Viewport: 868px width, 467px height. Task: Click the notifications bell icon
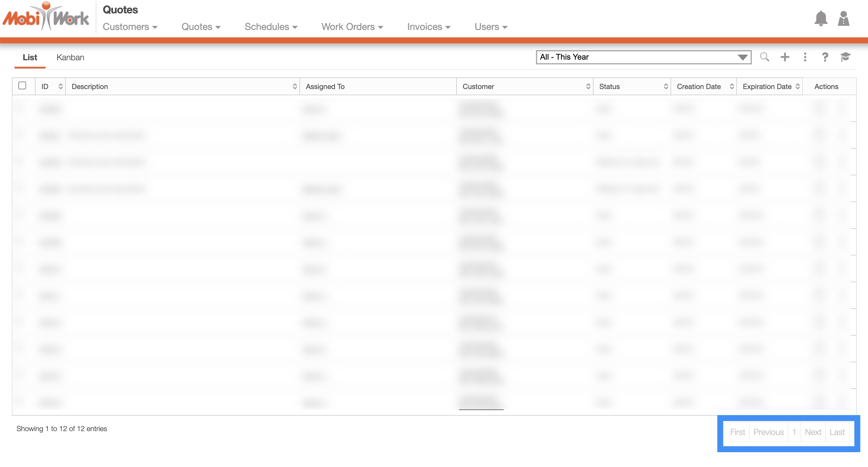[x=821, y=19]
